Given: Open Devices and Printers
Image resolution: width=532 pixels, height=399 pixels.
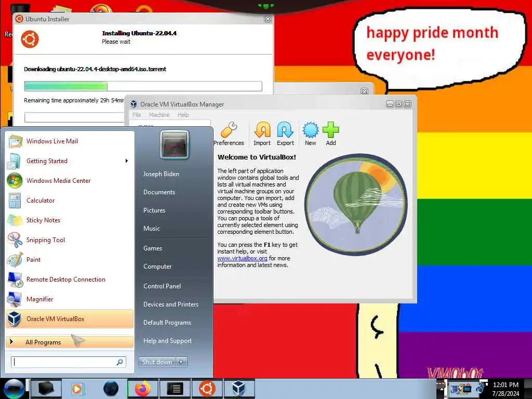Looking at the screenshot, I should pos(170,304).
